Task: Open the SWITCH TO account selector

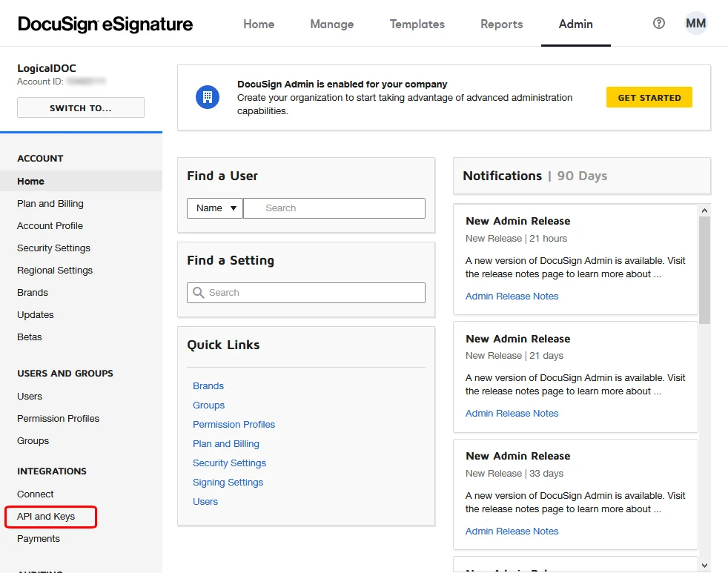Action: pyautogui.click(x=80, y=107)
